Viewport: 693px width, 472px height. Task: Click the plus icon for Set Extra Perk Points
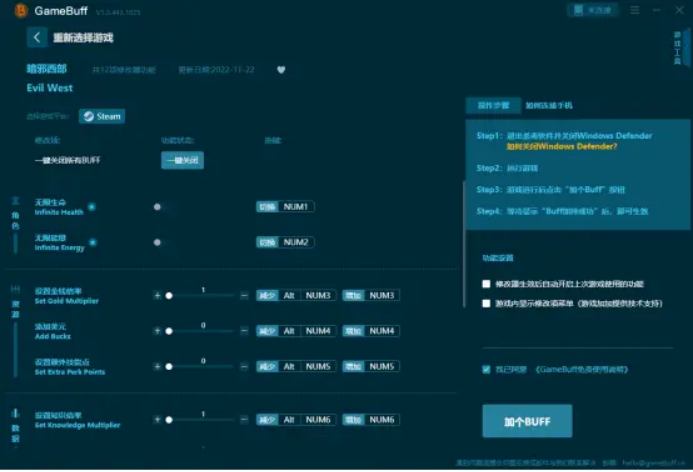pos(157,366)
